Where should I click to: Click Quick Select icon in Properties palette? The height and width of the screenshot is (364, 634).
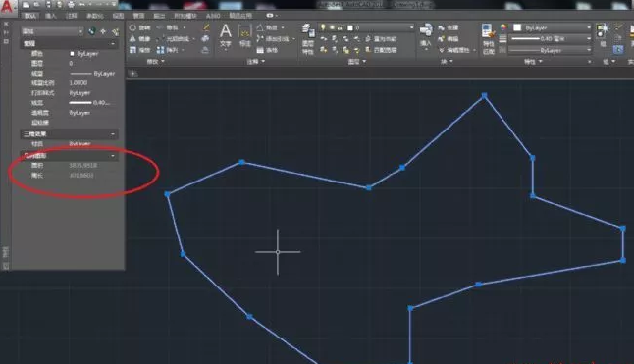point(116,31)
